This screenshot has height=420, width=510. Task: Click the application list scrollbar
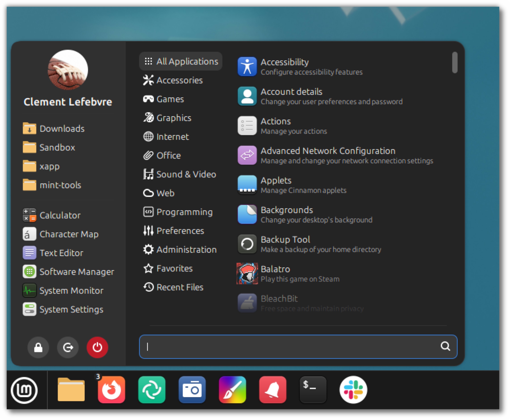[455, 62]
